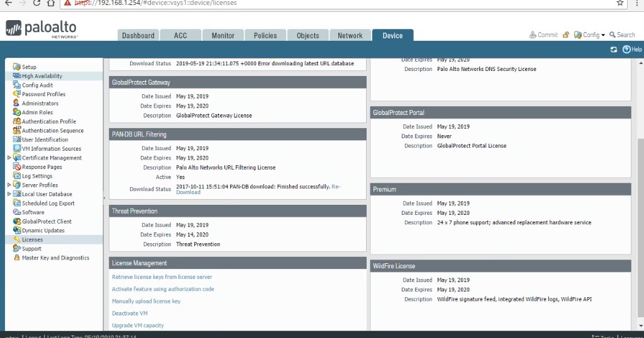Click Retrieve license keys from license server

click(x=162, y=277)
